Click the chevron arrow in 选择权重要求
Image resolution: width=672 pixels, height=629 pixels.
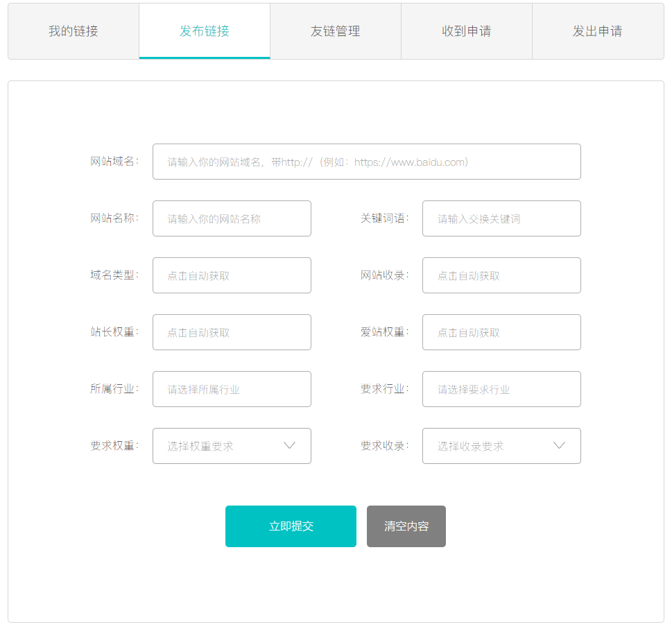290,446
